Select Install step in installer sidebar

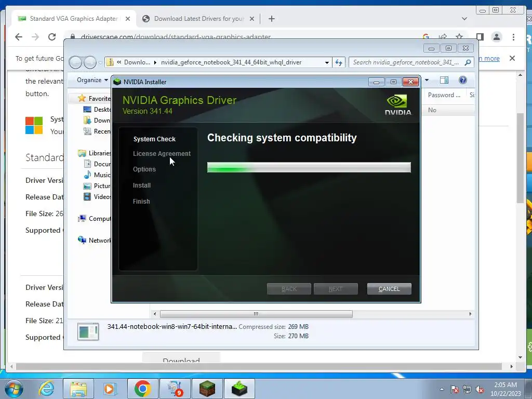142,185
